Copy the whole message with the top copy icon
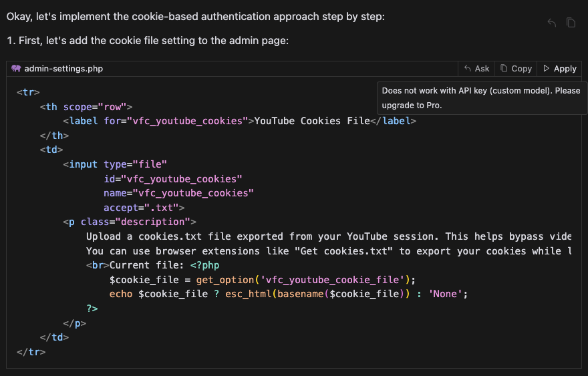Viewport: 588px width, 376px height. (x=571, y=23)
